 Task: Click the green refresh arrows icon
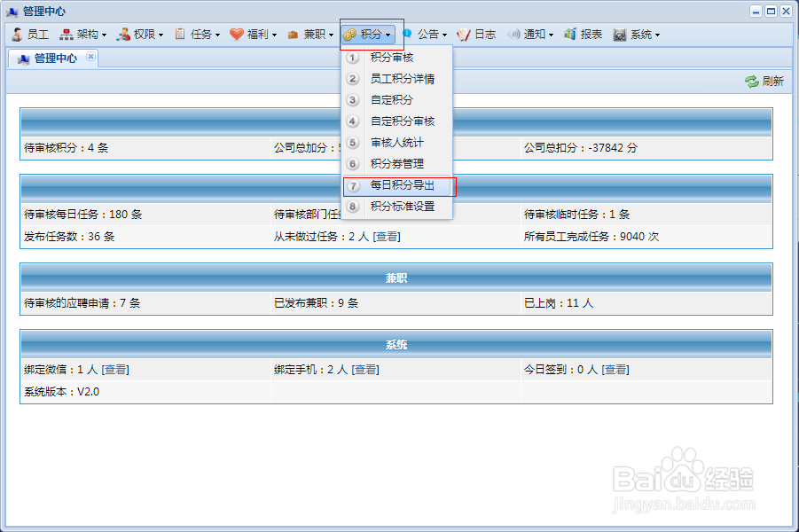coord(752,82)
